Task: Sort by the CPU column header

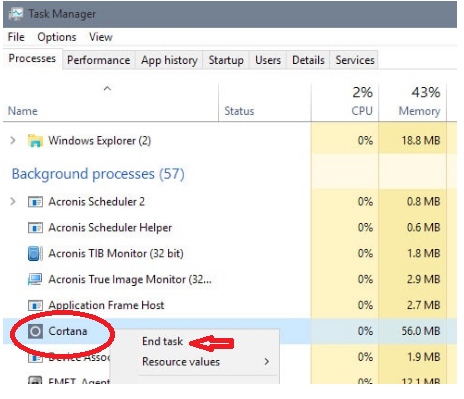Action: coord(362,111)
